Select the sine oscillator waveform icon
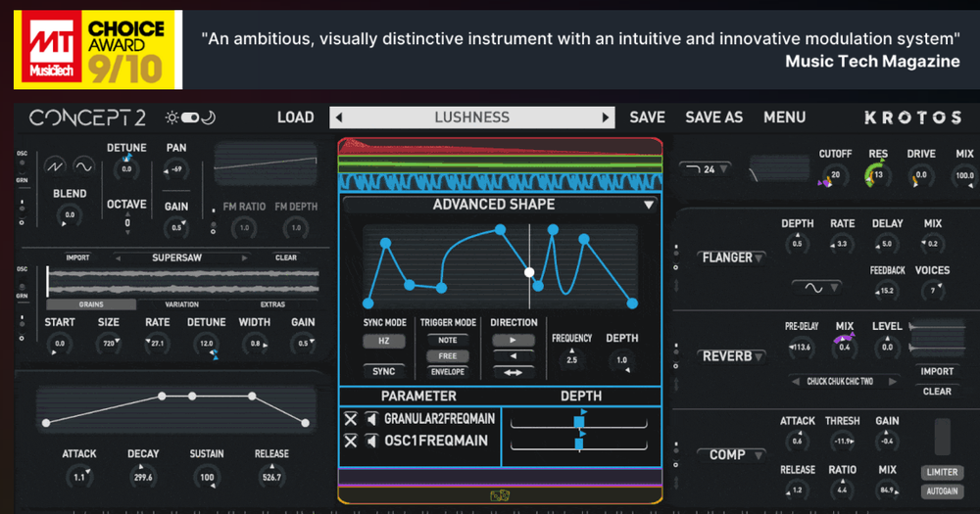Screen dimensions: 980x514 83,166
